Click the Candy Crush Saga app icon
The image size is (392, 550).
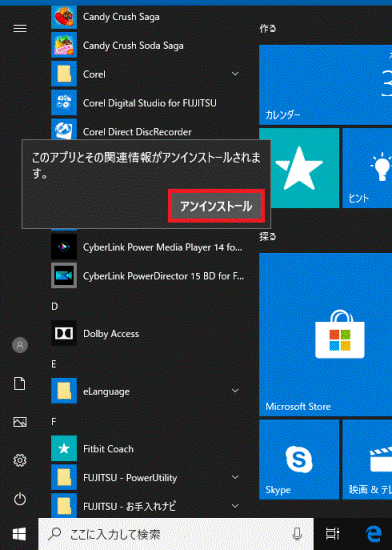(x=64, y=17)
